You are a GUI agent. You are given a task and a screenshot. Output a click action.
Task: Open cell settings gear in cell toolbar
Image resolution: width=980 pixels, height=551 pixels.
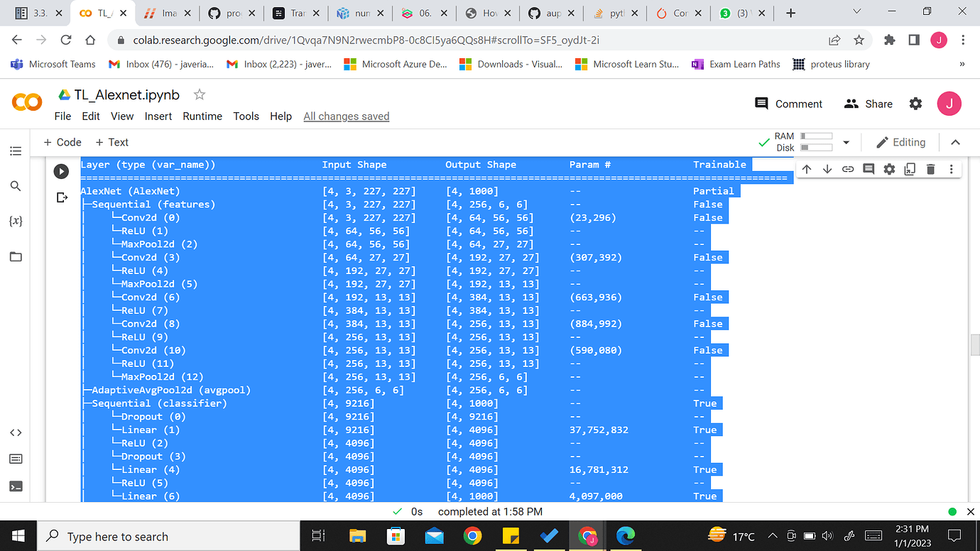coord(889,169)
